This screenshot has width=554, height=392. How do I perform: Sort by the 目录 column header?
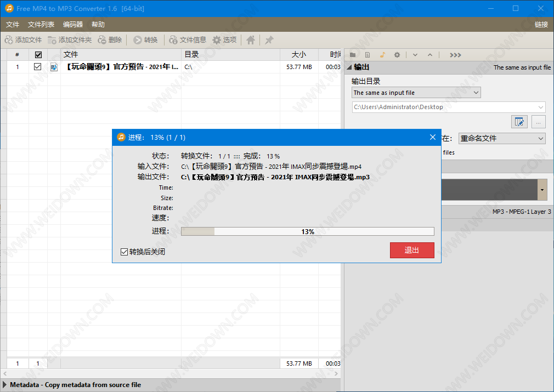point(230,54)
